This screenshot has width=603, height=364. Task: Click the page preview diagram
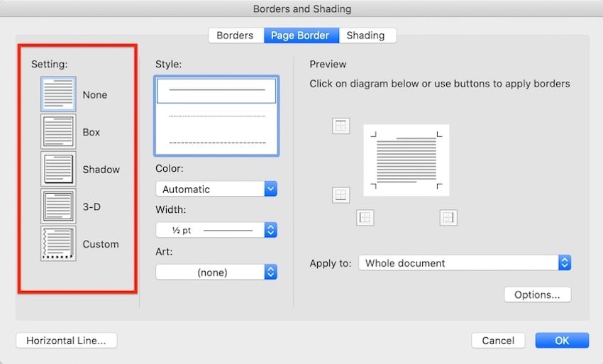pyautogui.click(x=406, y=160)
